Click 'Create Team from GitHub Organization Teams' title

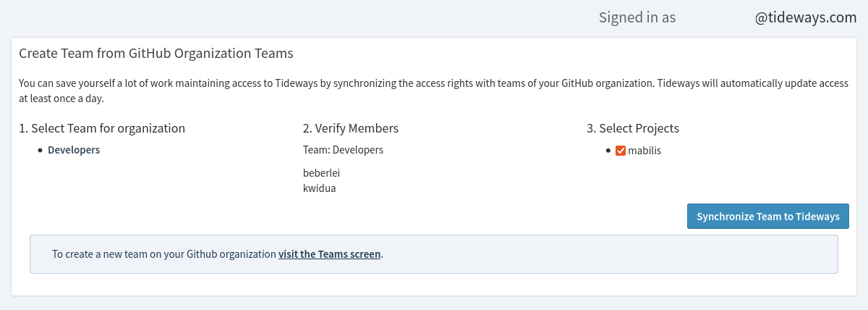[x=156, y=54]
